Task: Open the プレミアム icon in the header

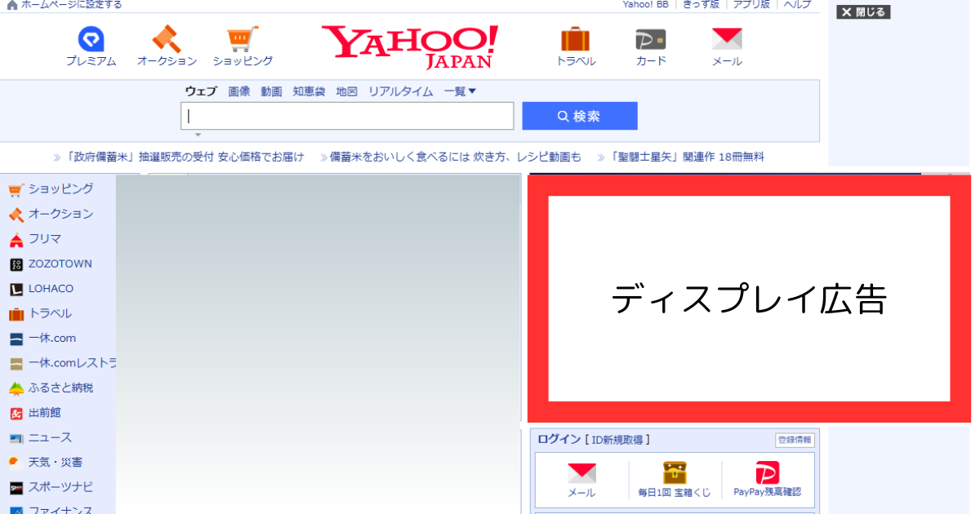Action: [x=91, y=47]
